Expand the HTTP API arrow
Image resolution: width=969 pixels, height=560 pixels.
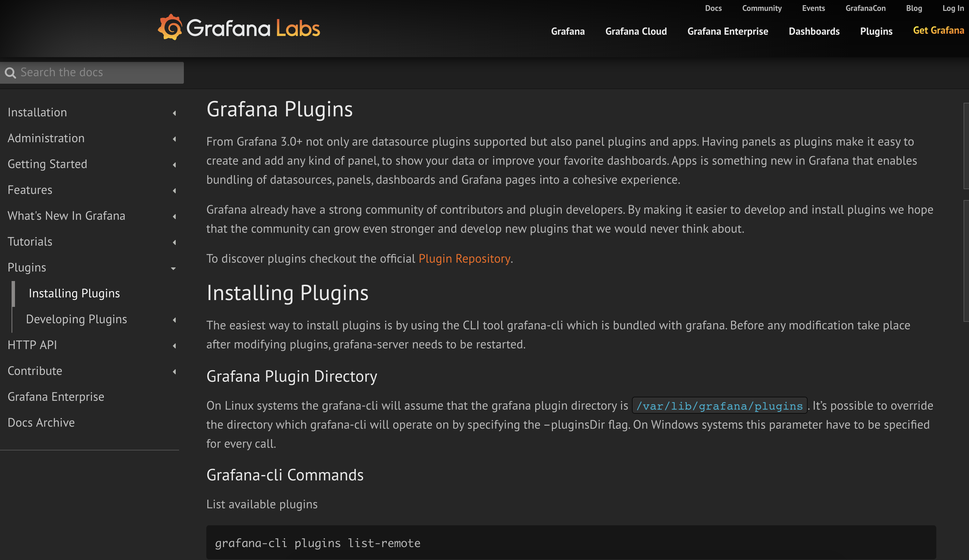coord(174,346)
